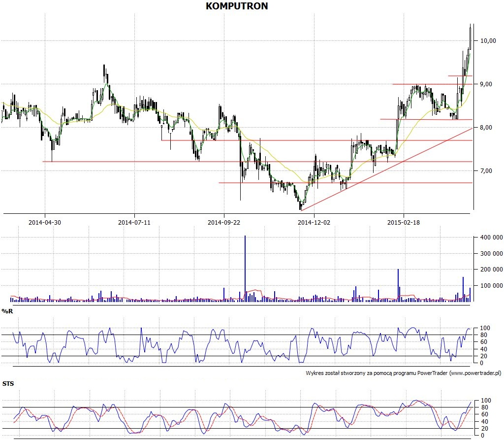Click the 80 label on the STS axis
The width and height of the screenshot is (504, 440).
coord(484,407)
